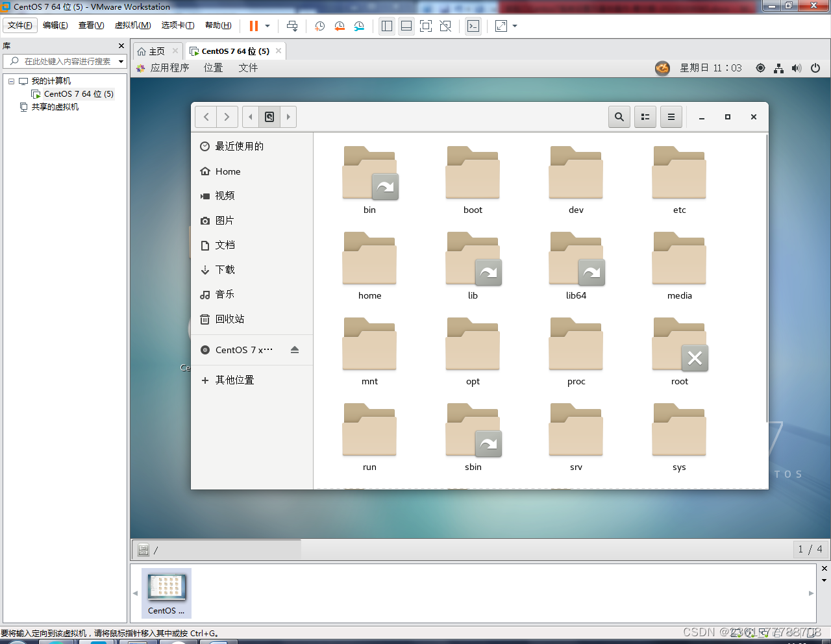
Task: Open the console view icon
Action: coord(473,26)
